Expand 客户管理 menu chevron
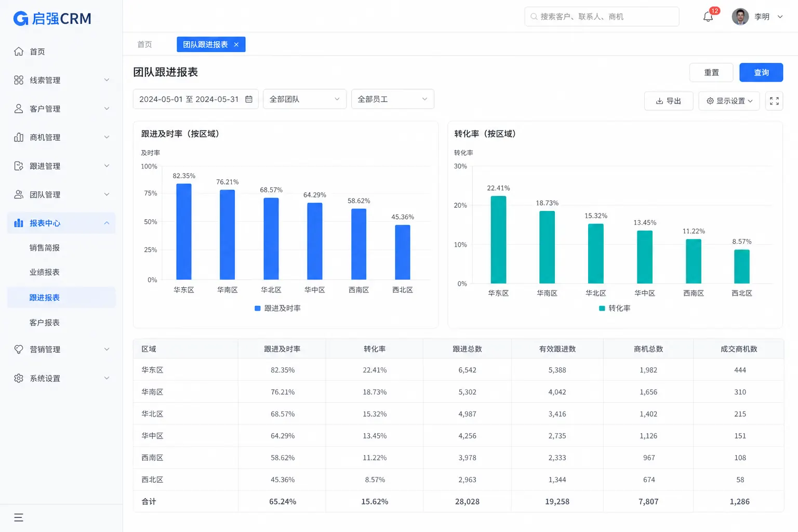 click(x=107, y=109)
